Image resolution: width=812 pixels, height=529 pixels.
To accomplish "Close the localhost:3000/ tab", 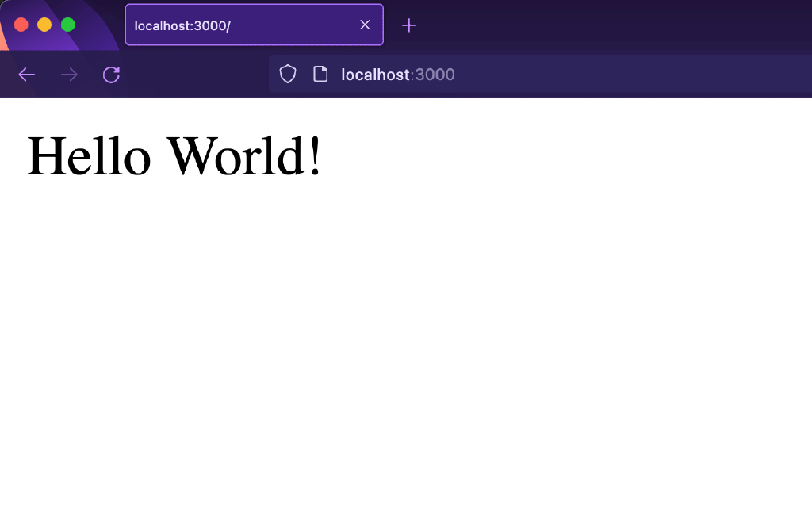I will (365, 25).
